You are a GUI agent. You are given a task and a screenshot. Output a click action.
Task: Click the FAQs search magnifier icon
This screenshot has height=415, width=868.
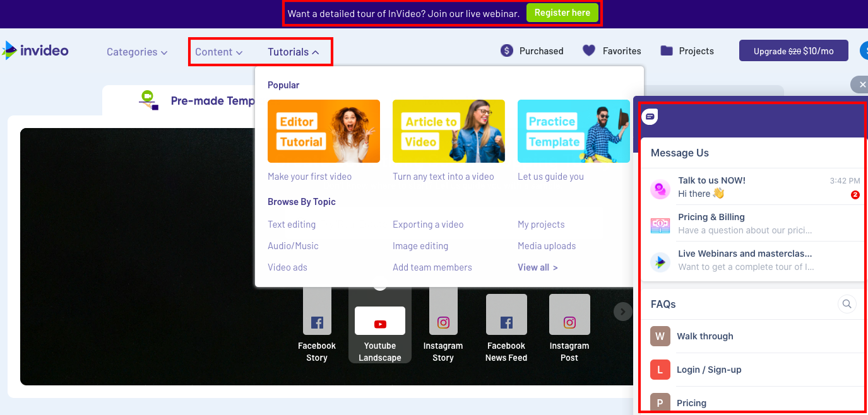click(x=847, y=304)
